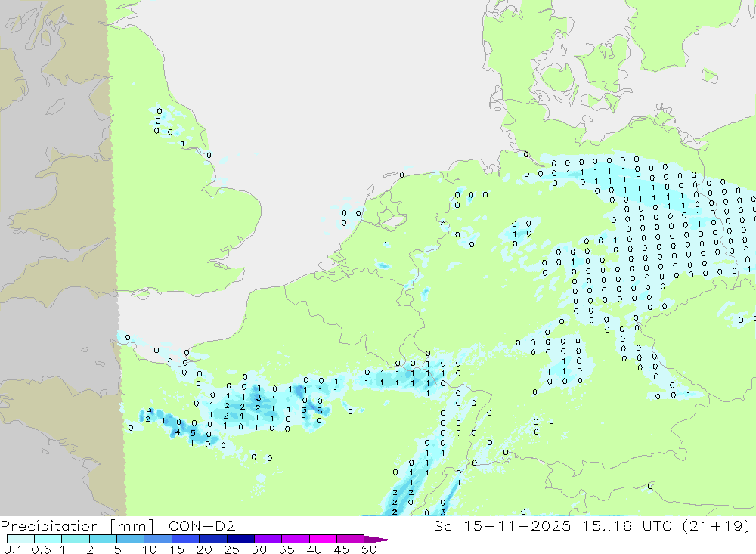Click the 'Precipitation' title text
Viewport: 756px width, 554px height.
coord(50,526)
